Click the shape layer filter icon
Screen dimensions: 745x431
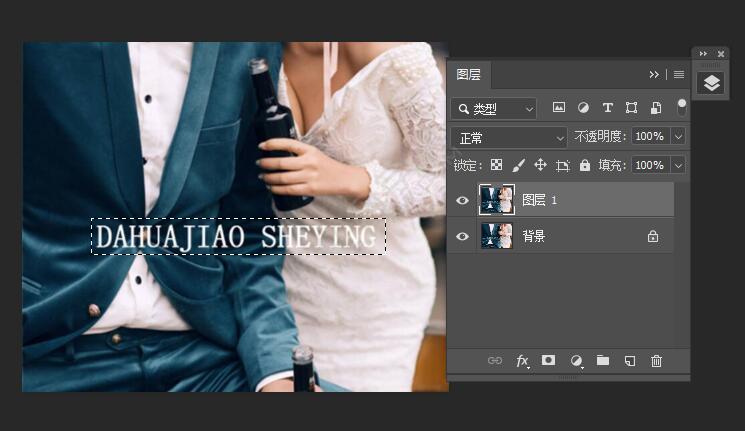point(631,108)
